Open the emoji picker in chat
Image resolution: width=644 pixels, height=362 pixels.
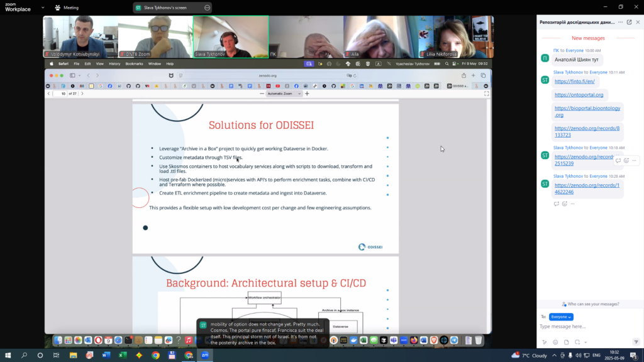pos(555,342)
